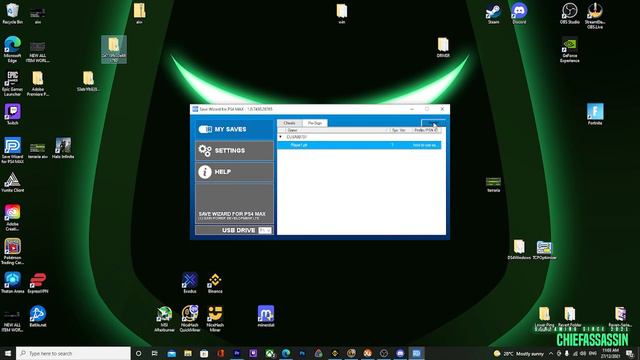The width and height of the screenshot is (640, 360).
Task: Open Fortnite desktop shortcut
Action: [595, 114]
